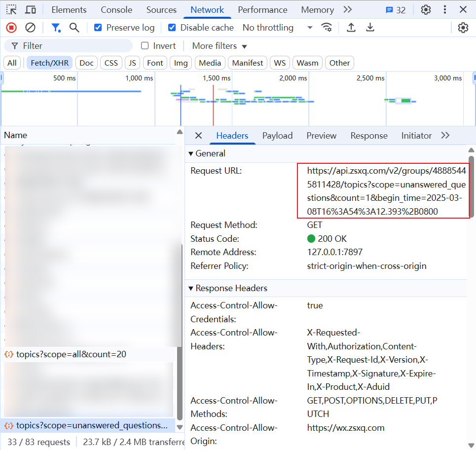Clear the network log
The width and height of the screenshot is (476, 450).
click(30, 28)
